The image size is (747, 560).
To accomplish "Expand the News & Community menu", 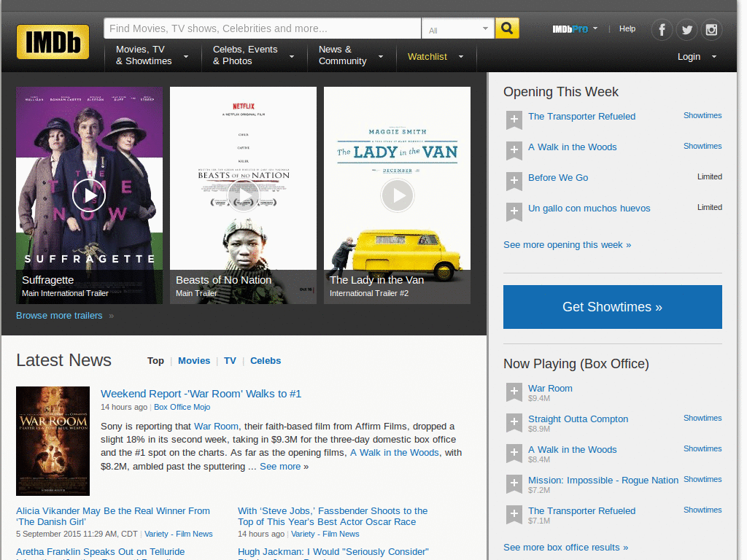I will 351,55.
